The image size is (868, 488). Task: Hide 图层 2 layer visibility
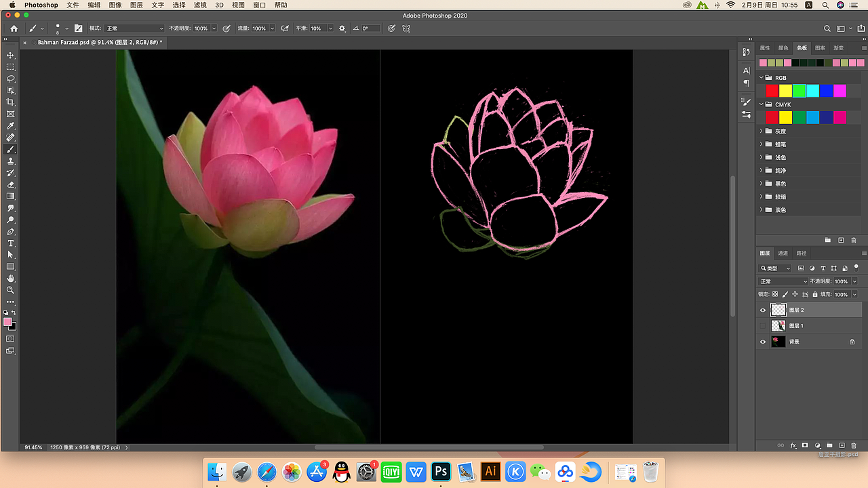click(763, 310)
